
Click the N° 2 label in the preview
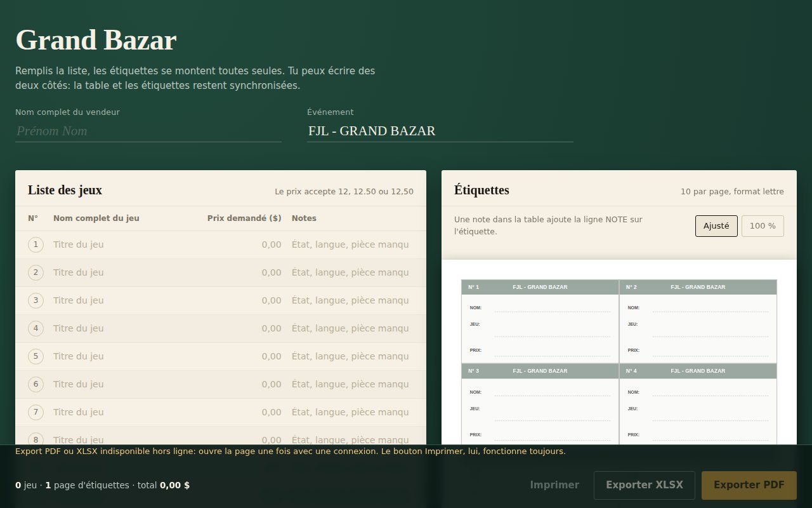pyautogui.click(x=631, y=287)
